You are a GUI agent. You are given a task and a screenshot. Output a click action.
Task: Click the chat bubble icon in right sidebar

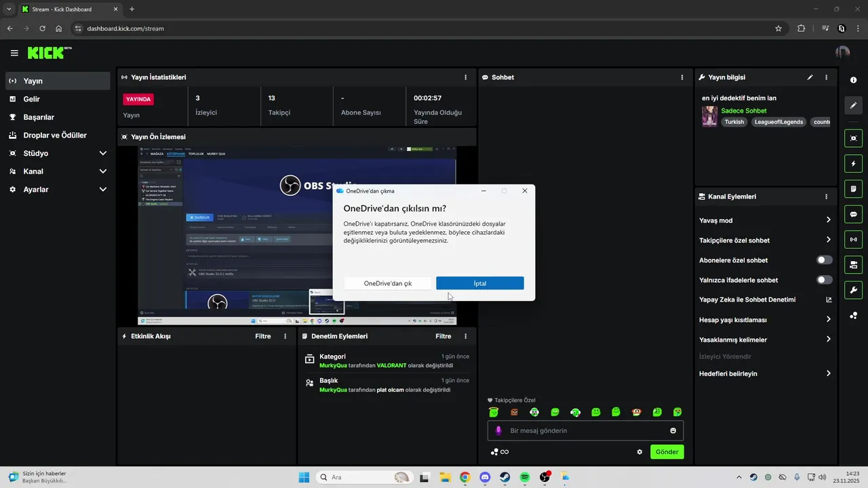(853, 214)
